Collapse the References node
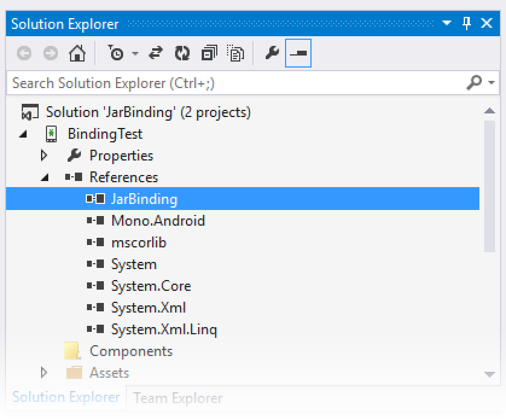 (x=44, y=177)
